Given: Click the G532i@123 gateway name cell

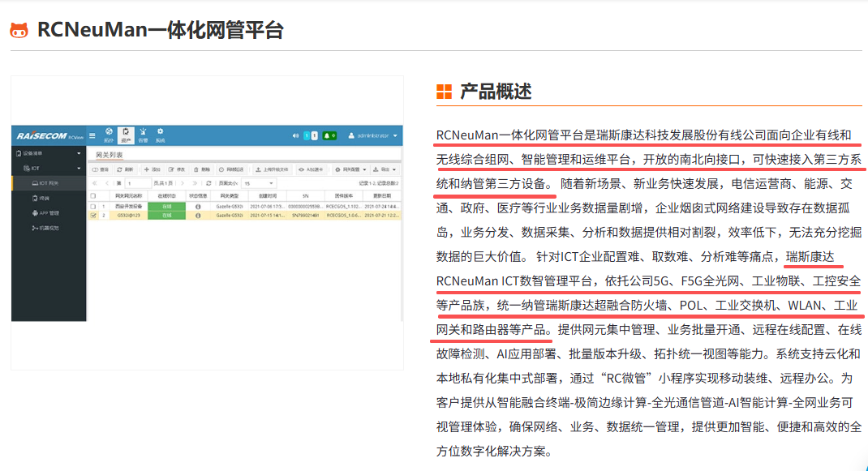Looking at the screenshot, I should pos(128,216).
